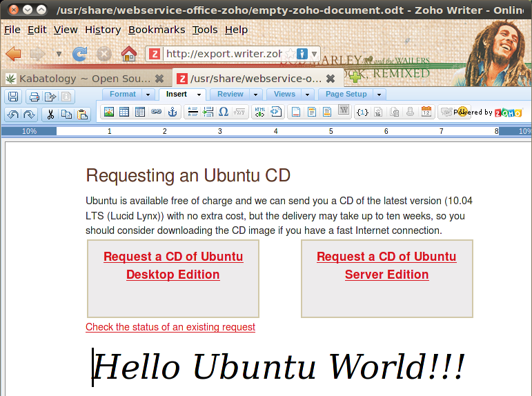Click the Powered by Zoho logo
Image resolution: width=532 pixels, height=396 pixels.
(488, 112)
